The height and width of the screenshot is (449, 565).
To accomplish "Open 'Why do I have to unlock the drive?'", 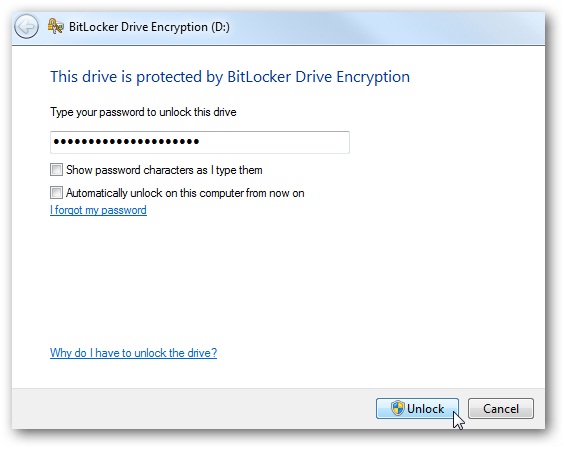I will (133, 353).
